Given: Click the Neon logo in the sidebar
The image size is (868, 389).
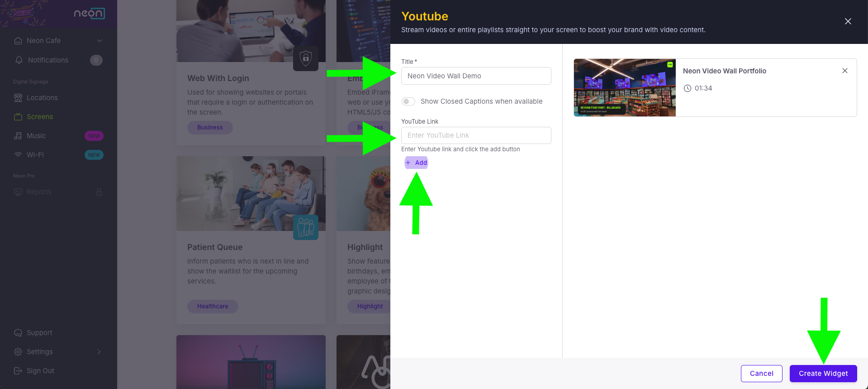Looking at the screenshot, I should 90,13.
